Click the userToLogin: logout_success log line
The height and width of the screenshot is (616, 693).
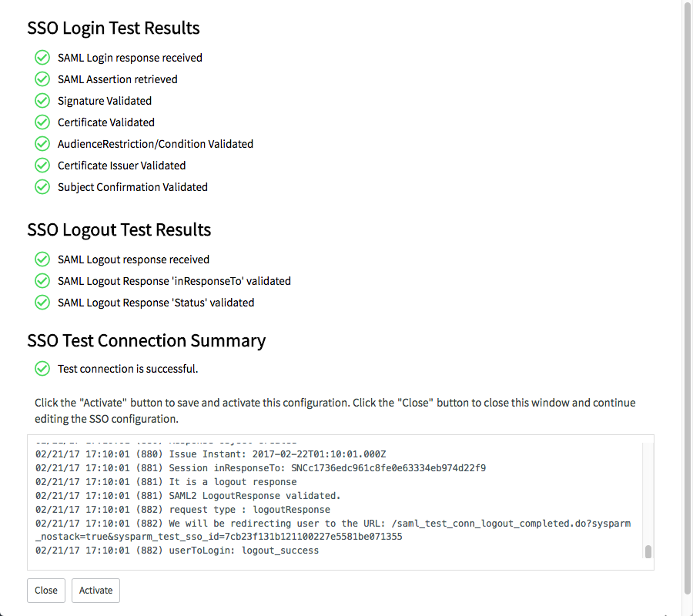pyautogui.click(x=177, y=551)
